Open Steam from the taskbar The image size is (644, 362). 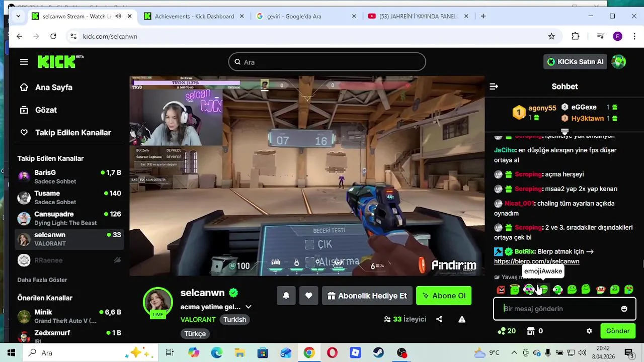(378, 353)
